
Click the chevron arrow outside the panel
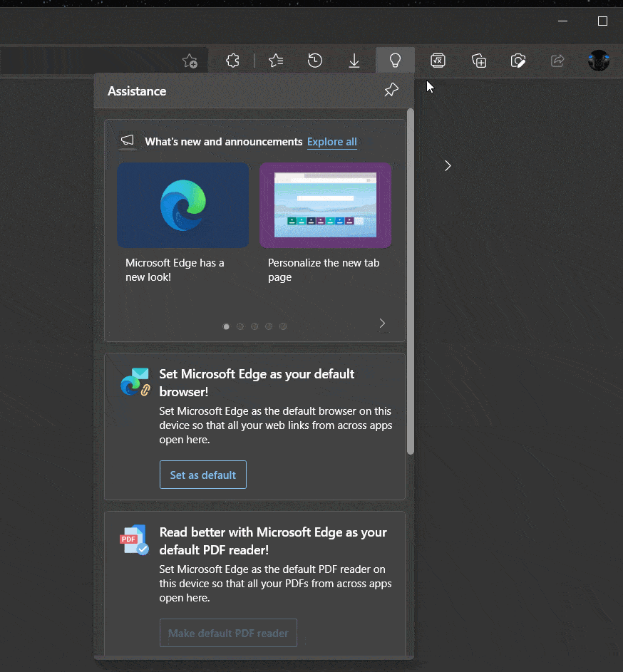pos(448,166)
